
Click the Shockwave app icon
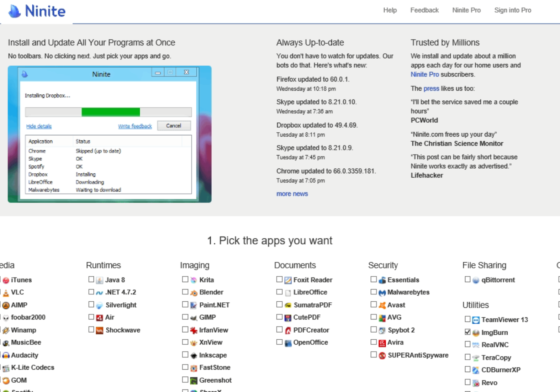[100, 330]
